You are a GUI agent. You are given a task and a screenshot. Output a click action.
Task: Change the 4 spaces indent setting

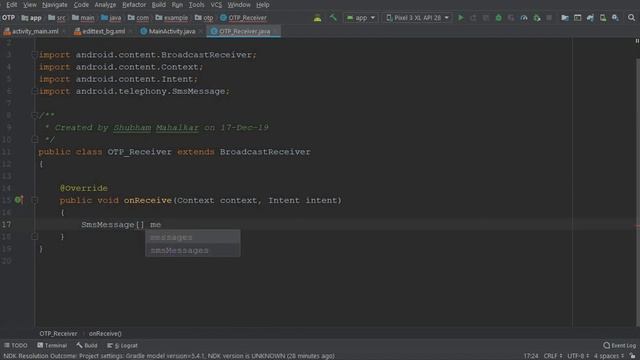(609, 356)
